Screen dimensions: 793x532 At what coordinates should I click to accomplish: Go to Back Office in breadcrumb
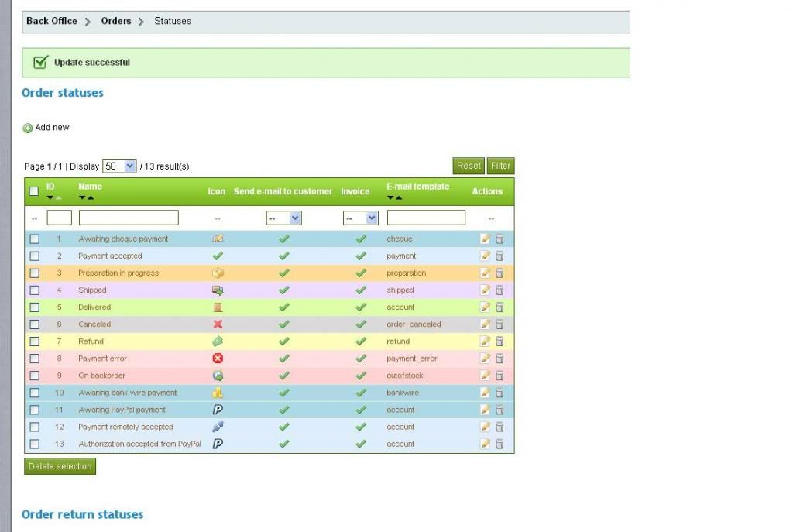click(x=51, y=21)
